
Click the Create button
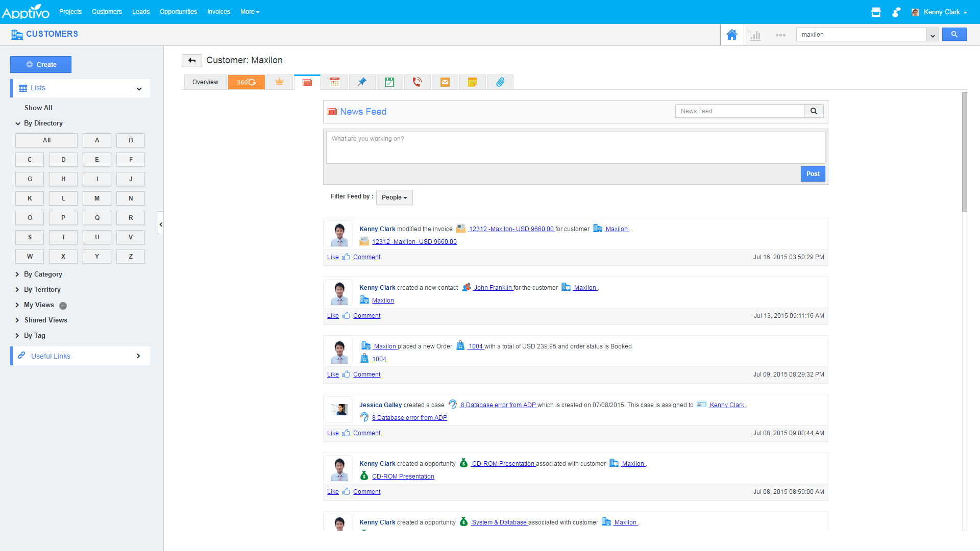click(x=41, y=65)
